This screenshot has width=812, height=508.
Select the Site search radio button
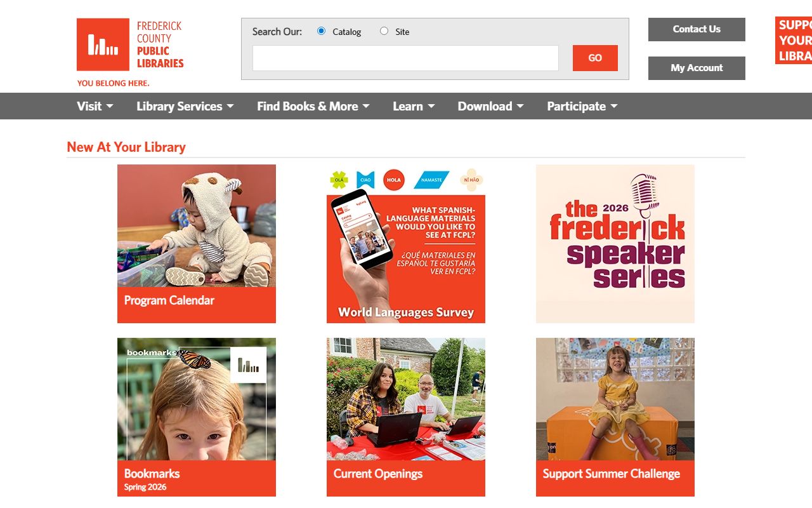(x=384, y=31)
